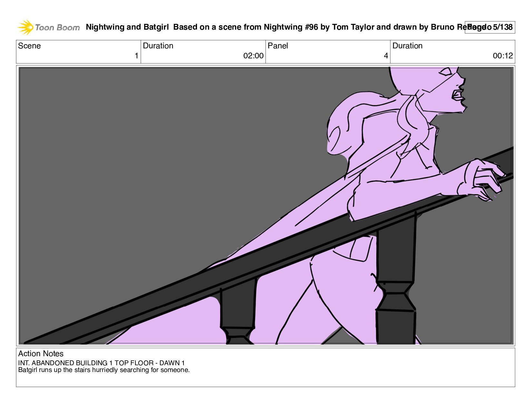
Task: Click the storyboard title text 'Nightwing and Batgirl'
Action: click(127, 27)
